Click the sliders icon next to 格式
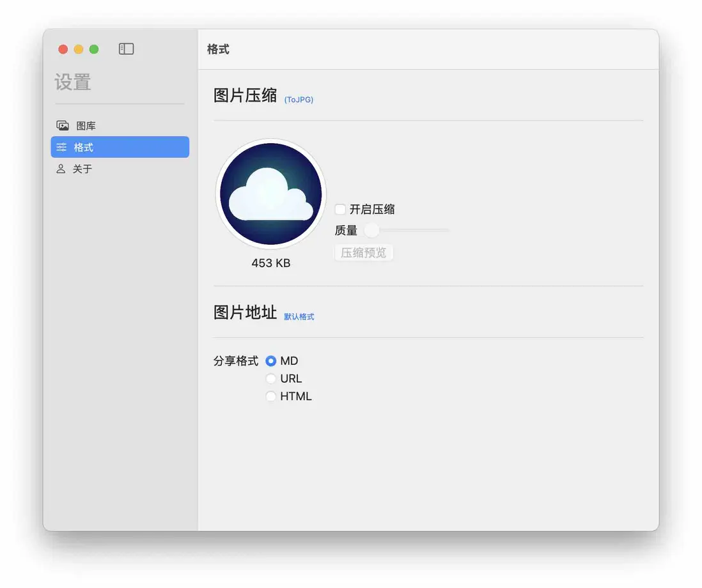The height and width of the screenshot is (588, 702). coord(61,147)
